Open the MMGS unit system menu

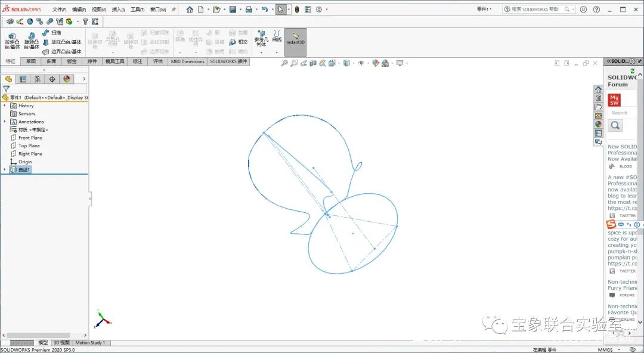pos(608,349)
